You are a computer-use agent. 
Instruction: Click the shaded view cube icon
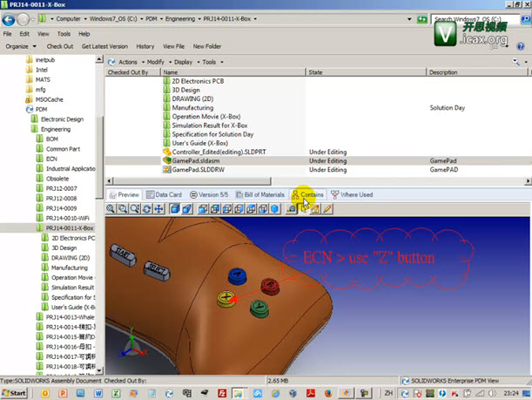point(175,209)
